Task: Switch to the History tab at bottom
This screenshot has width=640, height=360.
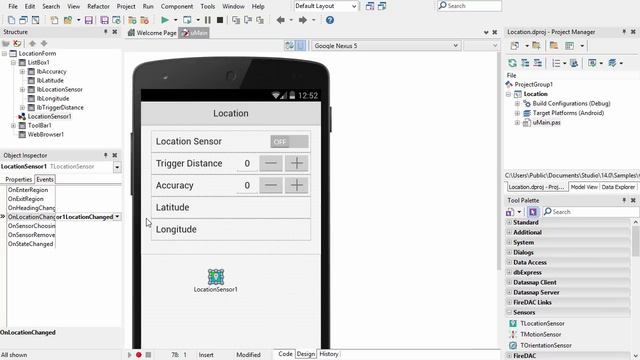Action: (x=329, y=354)
